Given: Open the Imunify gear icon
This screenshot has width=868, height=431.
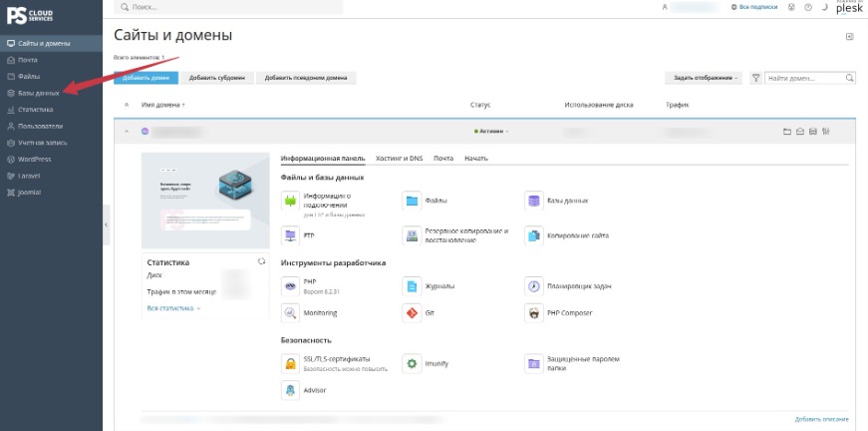Looking at the screenshot, I should pos(412,363).
